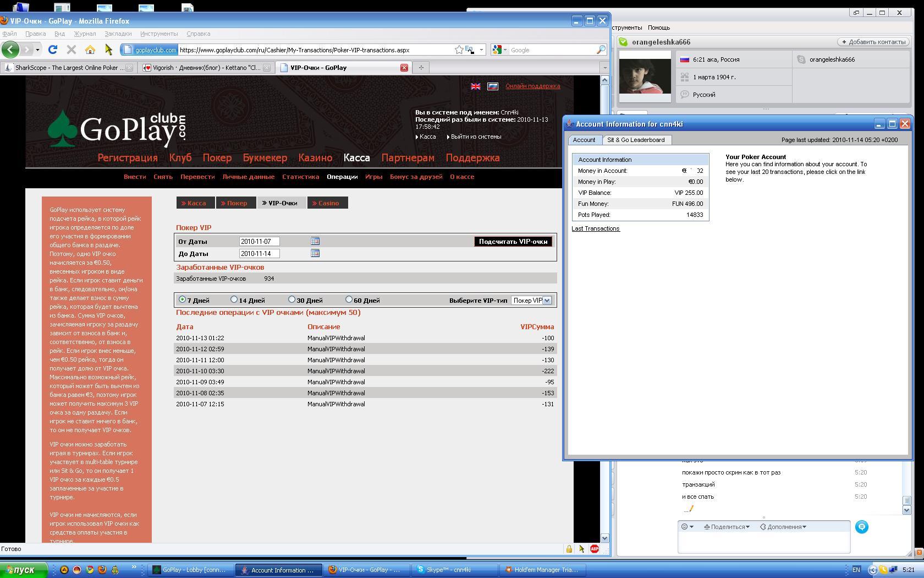Launch Firefox from the quick launch bar
This screenshot has height=578, width=924.
[102, 570]
